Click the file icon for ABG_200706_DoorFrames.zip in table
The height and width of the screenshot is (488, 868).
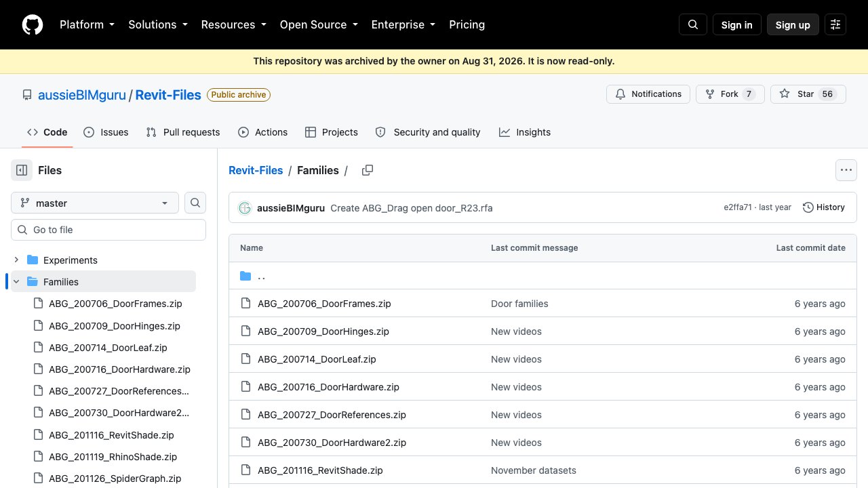(246, 303)
